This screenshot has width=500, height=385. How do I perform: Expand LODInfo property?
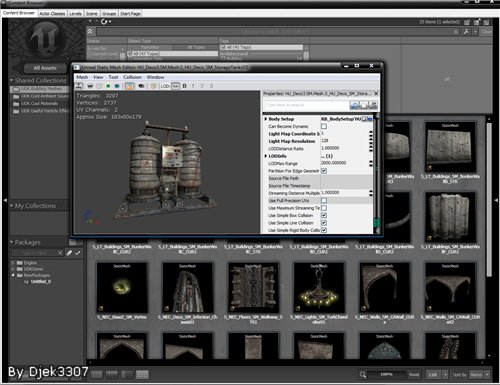(266, 156)
